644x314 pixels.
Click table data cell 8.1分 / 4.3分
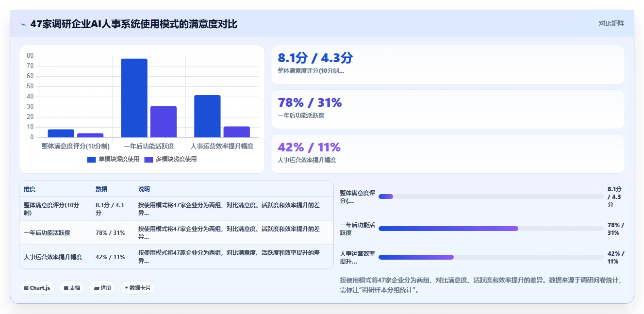[112, 209]
